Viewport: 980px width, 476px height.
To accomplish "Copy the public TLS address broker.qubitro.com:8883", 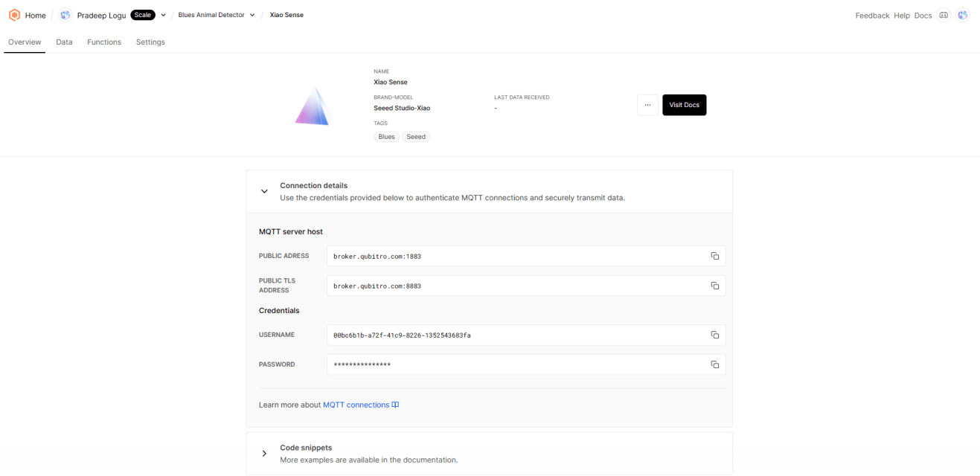I will pyautogui.click(x=714, y=286).
